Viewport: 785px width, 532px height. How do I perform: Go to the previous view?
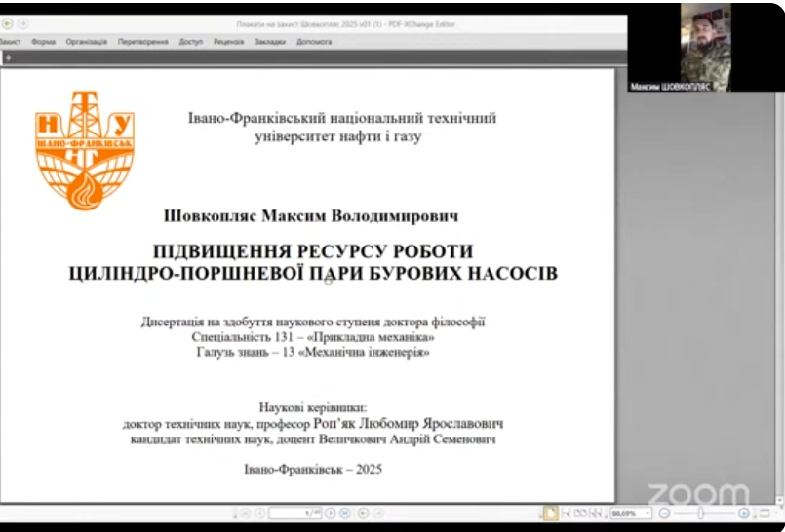tap(363, 513)
